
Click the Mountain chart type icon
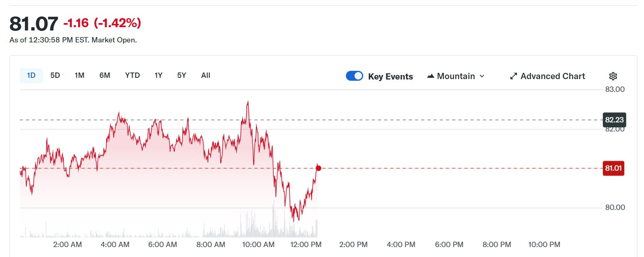point(431,76)
